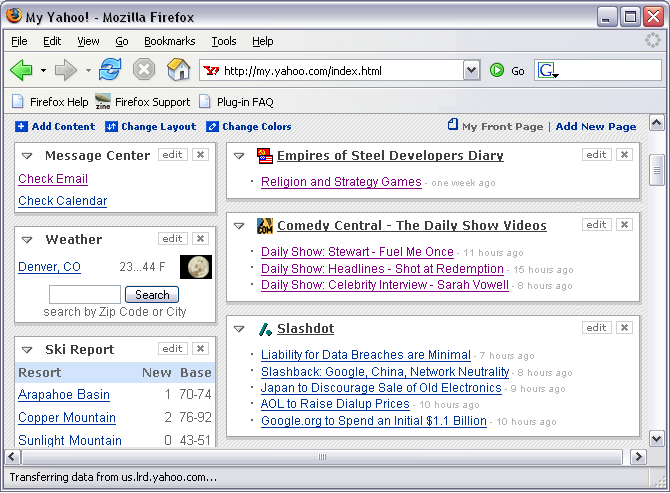The height and width of the screenshot is (493, 670).
Task: Open the Firefox Help bookmark
Action: [50, 102]
